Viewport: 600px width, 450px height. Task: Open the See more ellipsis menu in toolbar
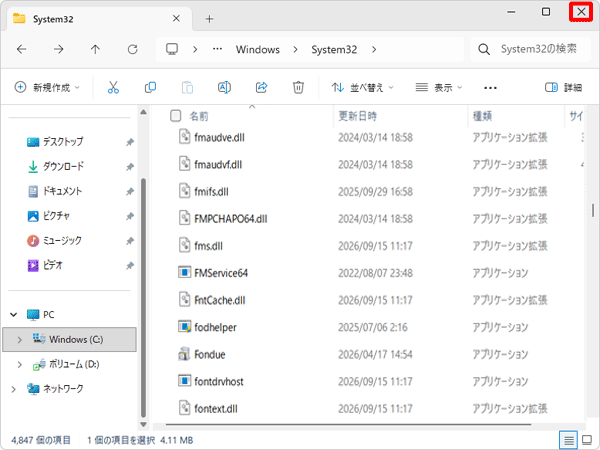coord(490,88)
